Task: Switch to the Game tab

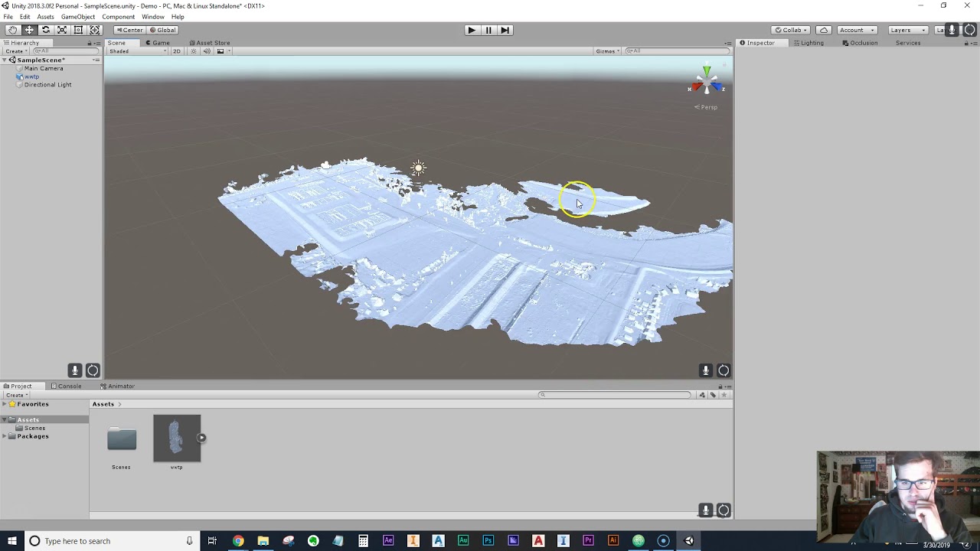Action: coord(158,43)
